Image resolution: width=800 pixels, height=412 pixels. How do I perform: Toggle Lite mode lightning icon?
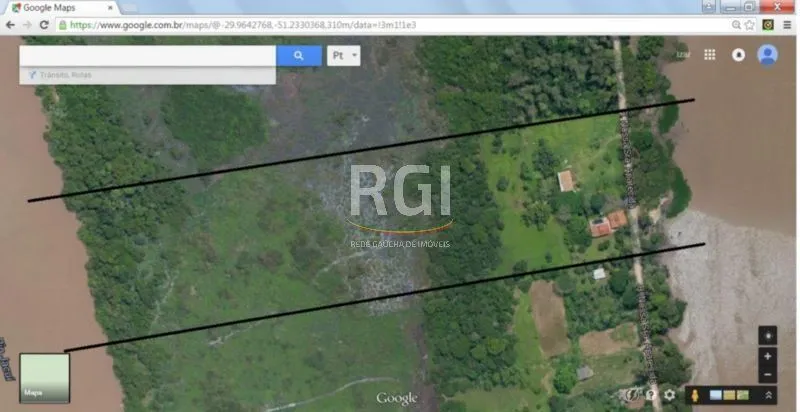pyautogui.click(x=632, y=395)
